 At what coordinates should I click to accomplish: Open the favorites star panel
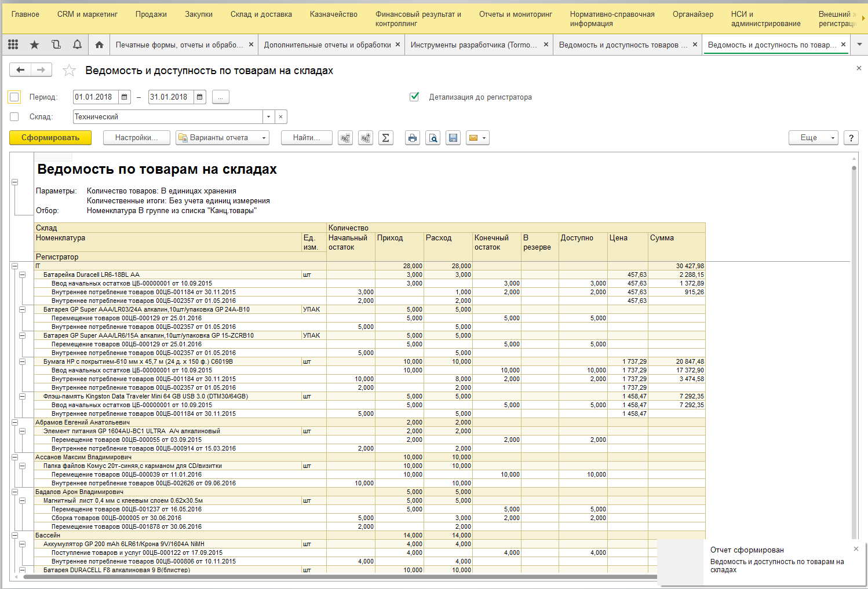coord(35,45)
